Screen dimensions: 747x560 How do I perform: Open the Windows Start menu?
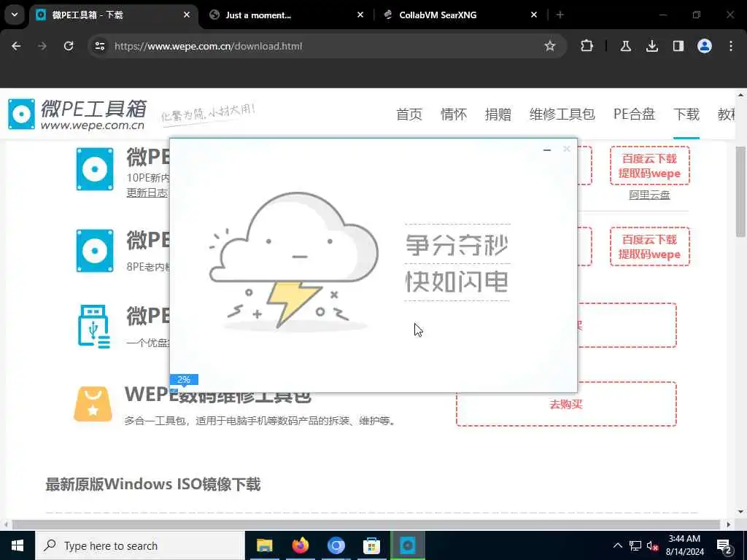click(x=18, y=545)
